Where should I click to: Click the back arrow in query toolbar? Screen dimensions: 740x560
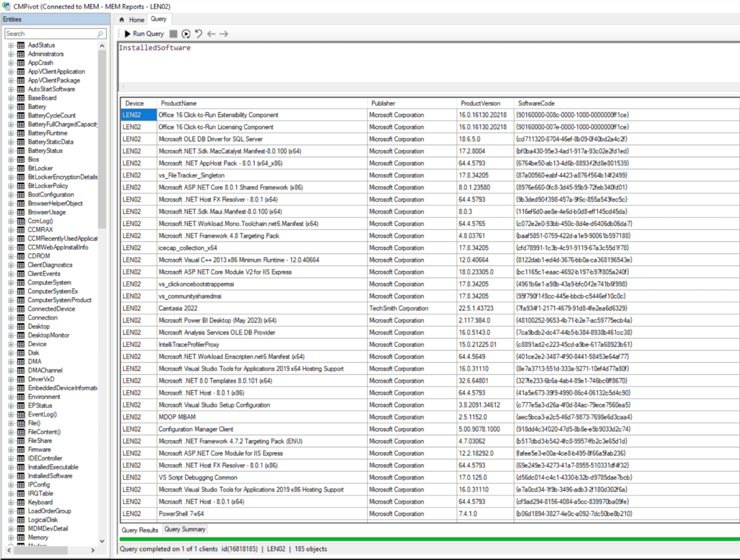[211, 34]
